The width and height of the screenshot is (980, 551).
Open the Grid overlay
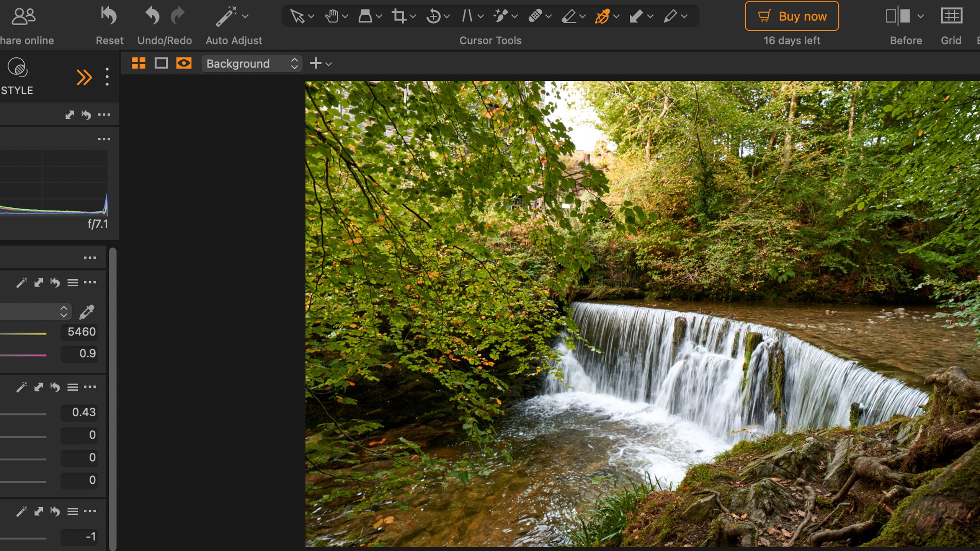click(952, 15)
